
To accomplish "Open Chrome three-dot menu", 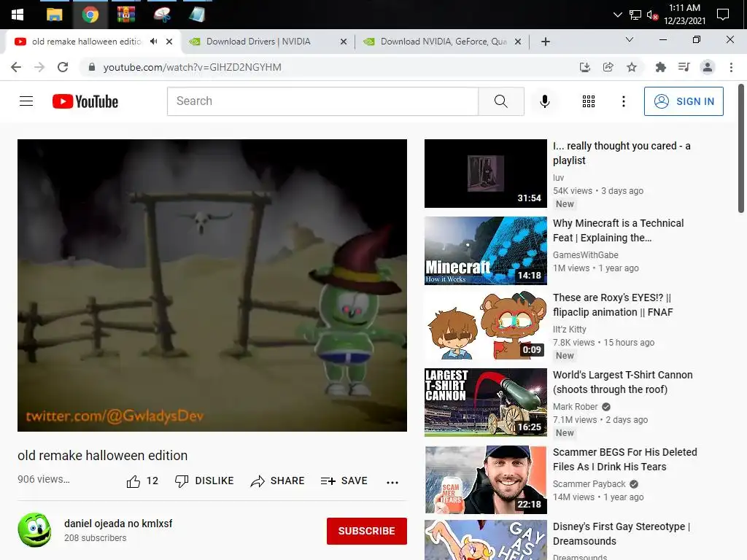I will (731, 67).
